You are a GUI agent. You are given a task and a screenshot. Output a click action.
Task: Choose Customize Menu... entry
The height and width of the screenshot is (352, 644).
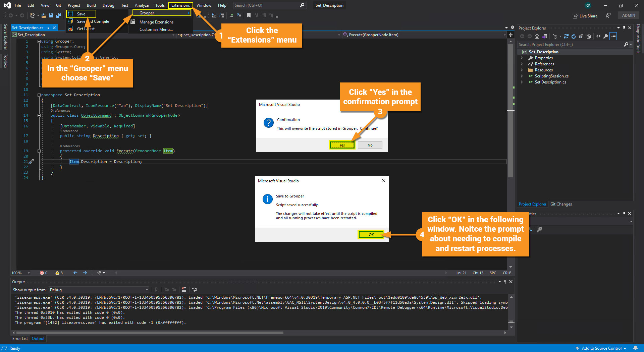click(156, 30)
